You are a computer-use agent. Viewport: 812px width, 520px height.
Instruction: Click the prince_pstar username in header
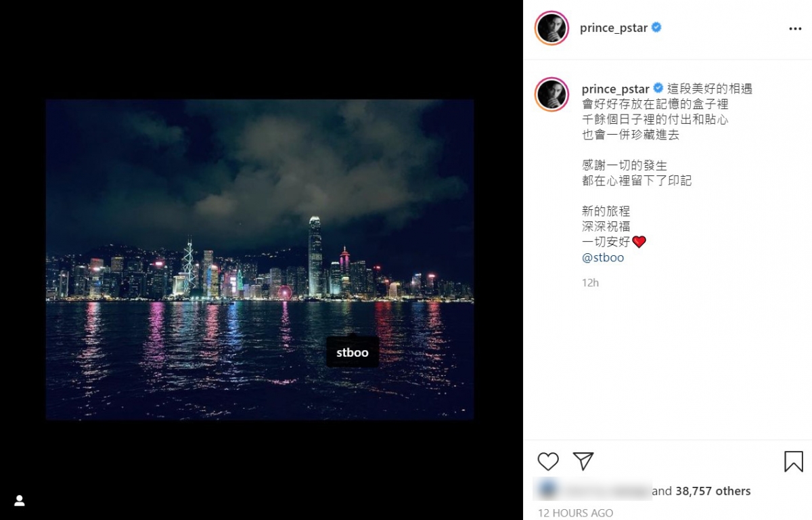point(614,28)
